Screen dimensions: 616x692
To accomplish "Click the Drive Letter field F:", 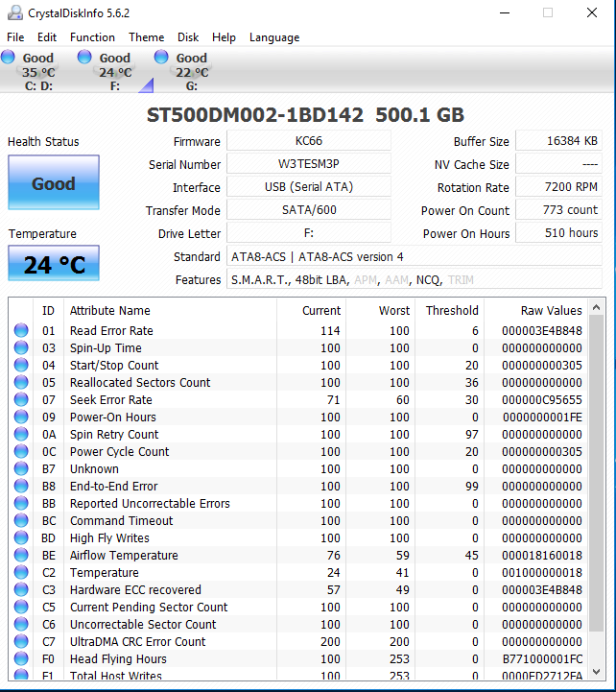I will tap(308, 232).
